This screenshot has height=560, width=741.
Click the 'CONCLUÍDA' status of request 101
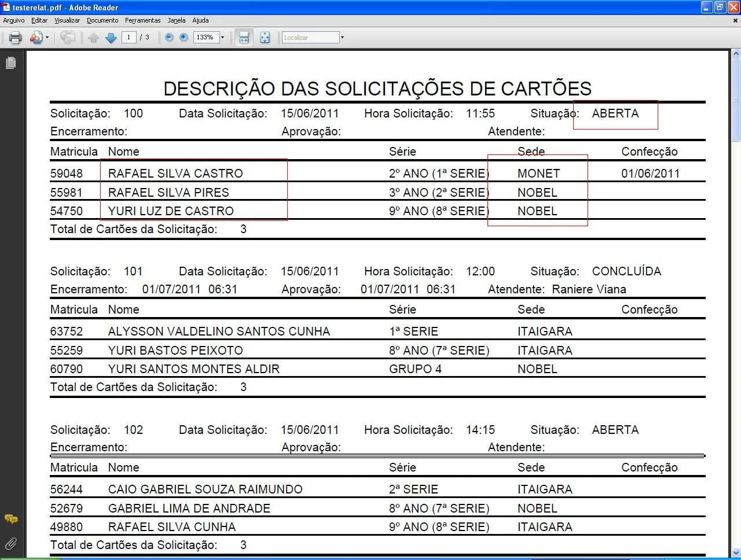coord(626,271)
